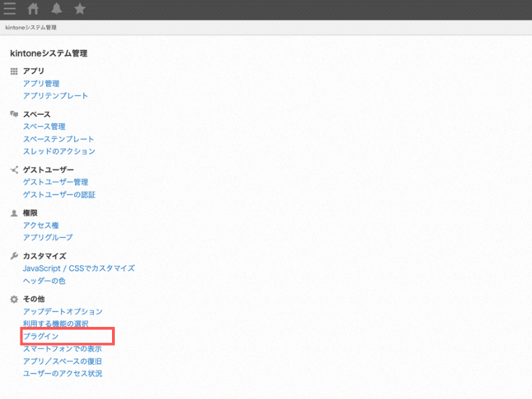Open ユーザーのアクセス状況 link
Viewport: 532px width, 399px height.
(62, 374)
